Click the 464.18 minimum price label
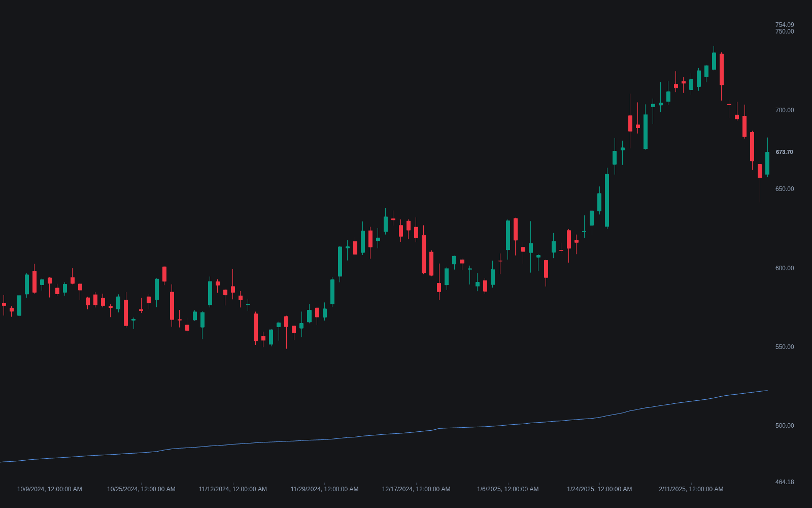The image size is (812, 508). (x=785, y=482)
